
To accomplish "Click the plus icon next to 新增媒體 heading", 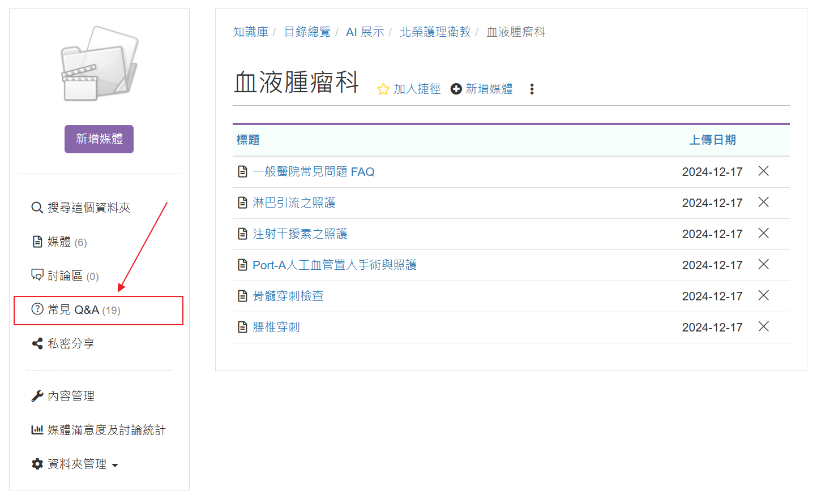I will pyautogui.click(x=456, y=89).
